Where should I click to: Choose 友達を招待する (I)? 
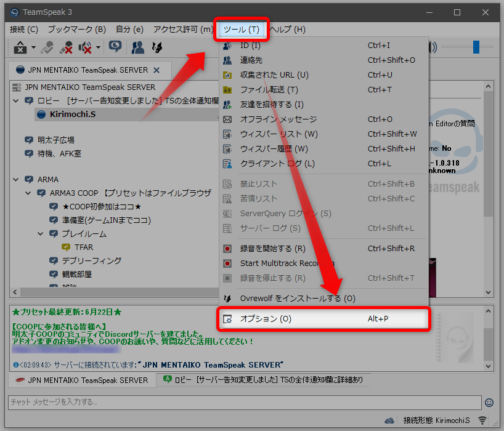pyautogui.click(x=323, y=105)
